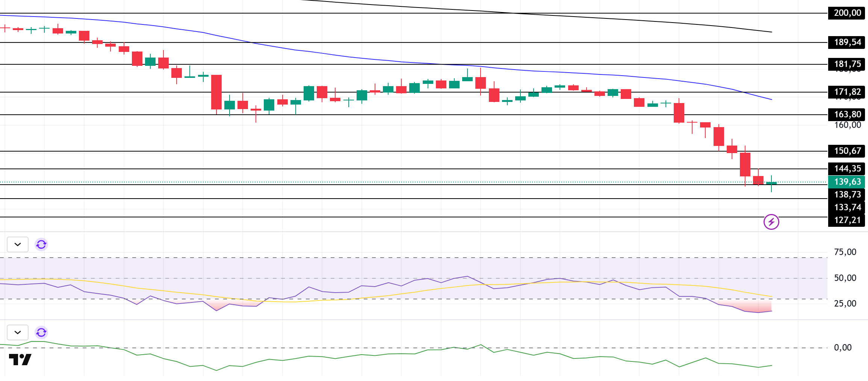Click the 0,00 value on lower indicator scale

(843, 348)
